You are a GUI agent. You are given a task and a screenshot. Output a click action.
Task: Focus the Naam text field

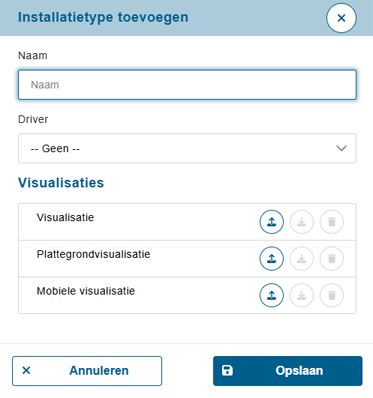tap(187, 85)
